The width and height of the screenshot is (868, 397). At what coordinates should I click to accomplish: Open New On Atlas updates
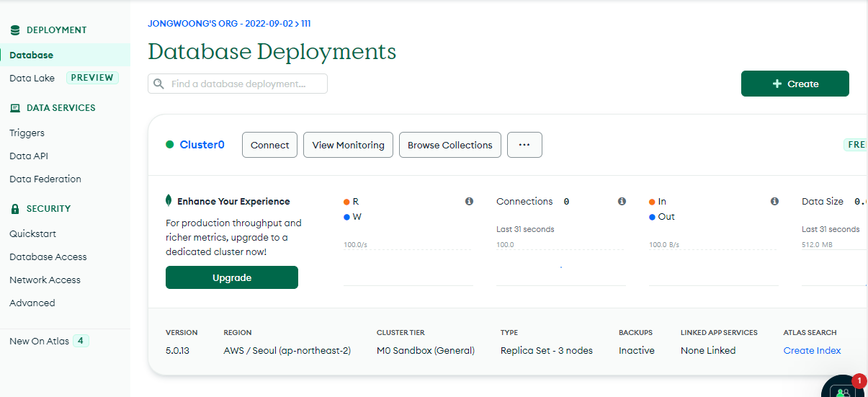click(39, 341)
